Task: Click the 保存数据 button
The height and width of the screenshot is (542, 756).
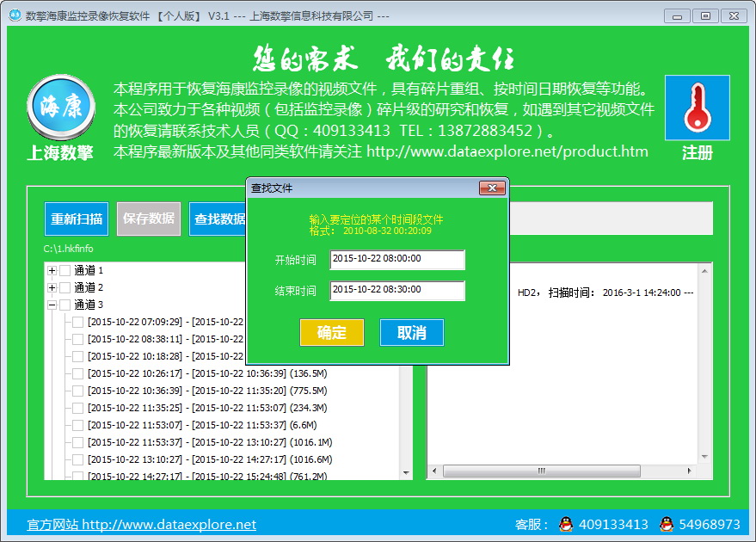Action: 149,219
